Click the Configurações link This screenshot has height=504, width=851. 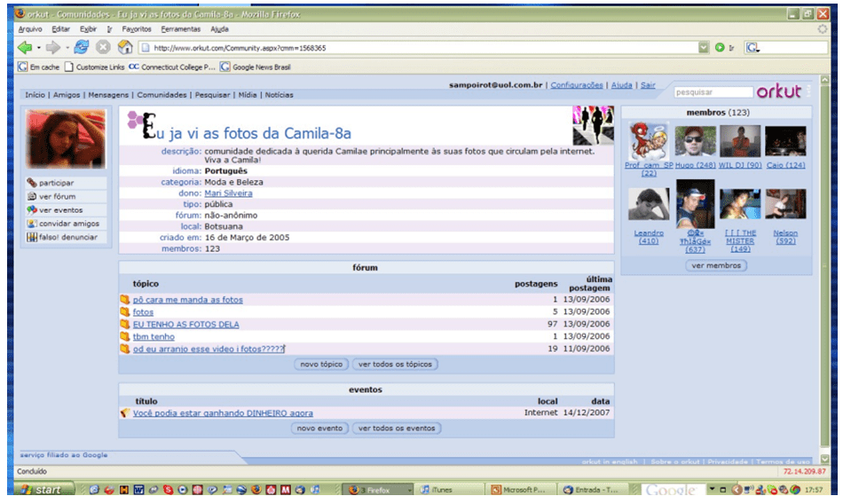(x=577, y=84)
